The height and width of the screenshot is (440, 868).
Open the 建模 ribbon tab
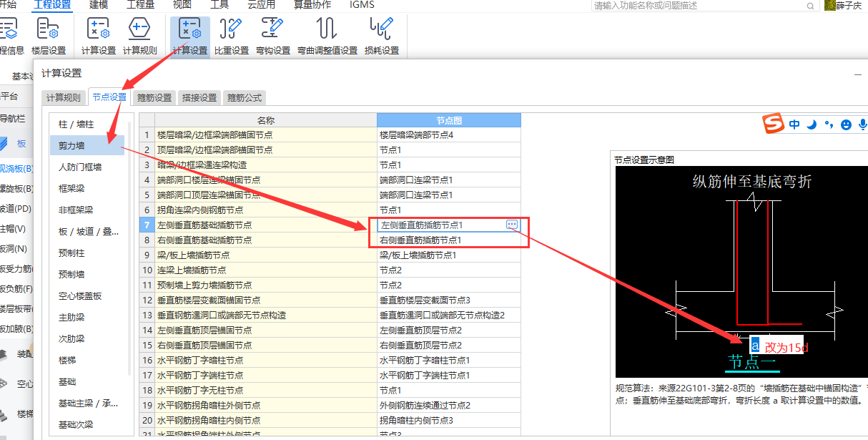coord(99,5)
